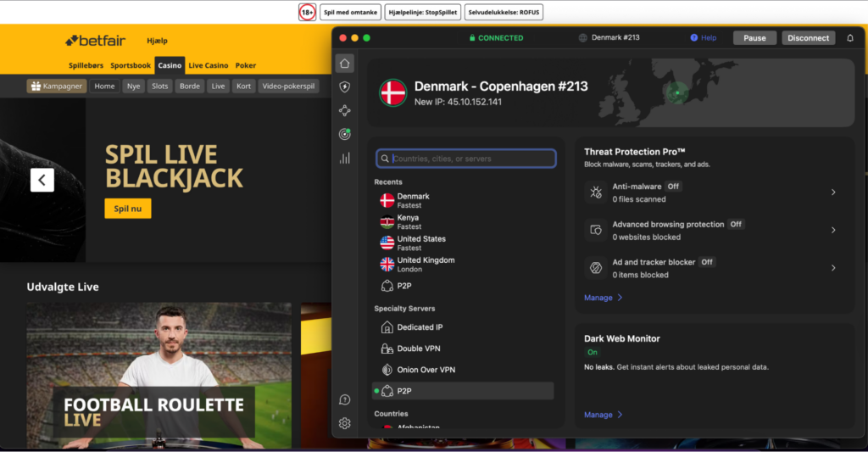Viewport: 868px width, 452px height.
Task: Click the United Kingdom flag in Recents
Action: [387, 265]
